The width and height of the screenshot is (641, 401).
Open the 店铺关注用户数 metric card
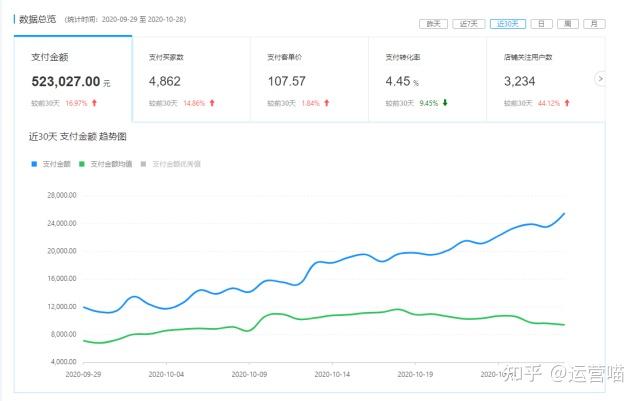click(x=545, y=79)
